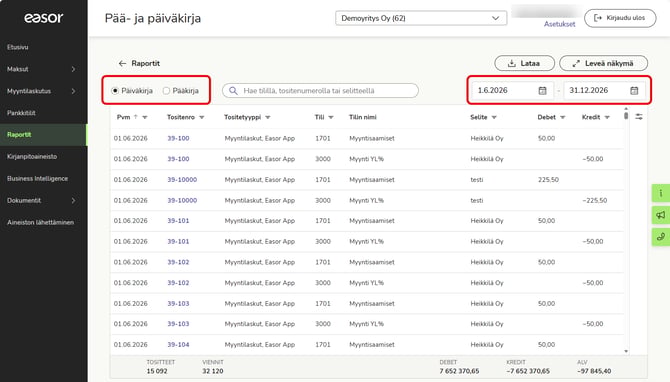Open the Asetukset link
Image resolution: width=670 pixels, height=382 pixels.
(x=559, y=24)
